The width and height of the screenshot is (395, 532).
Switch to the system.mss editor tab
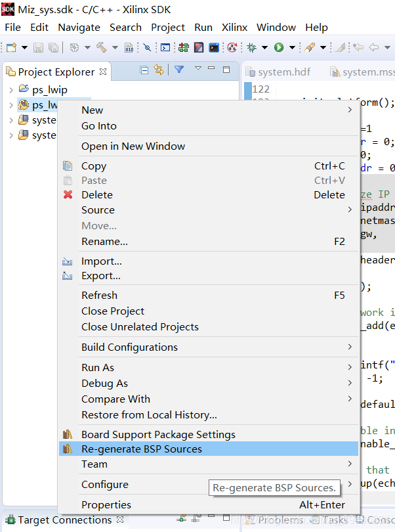tap(362, 72)
